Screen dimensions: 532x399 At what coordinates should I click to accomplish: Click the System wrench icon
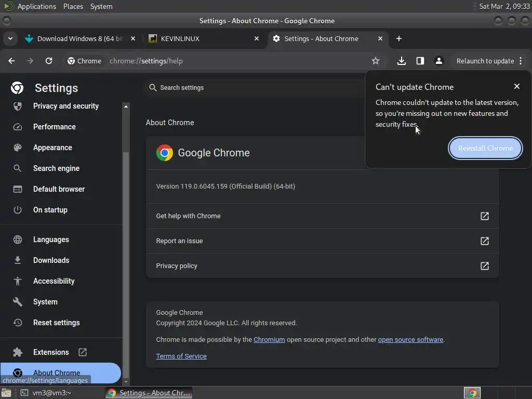[17, 302]
